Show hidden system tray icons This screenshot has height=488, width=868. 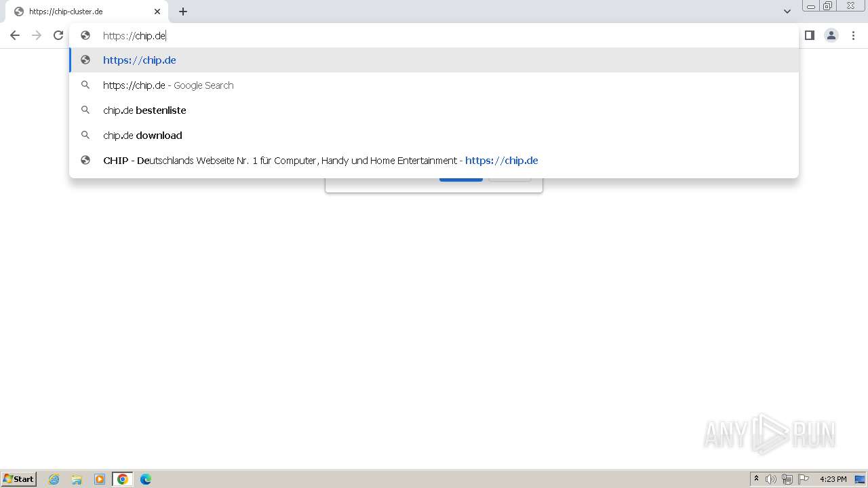(x=756, y=479)
